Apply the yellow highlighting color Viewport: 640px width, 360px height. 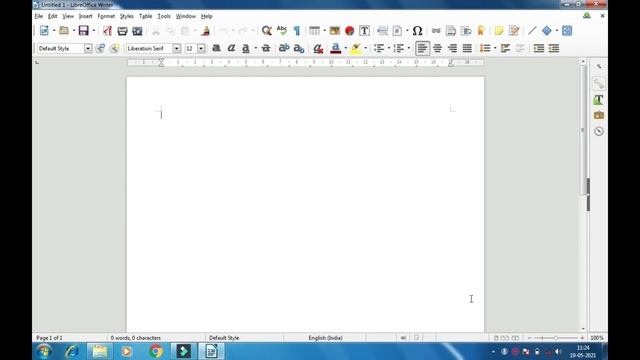click(356, 48)
